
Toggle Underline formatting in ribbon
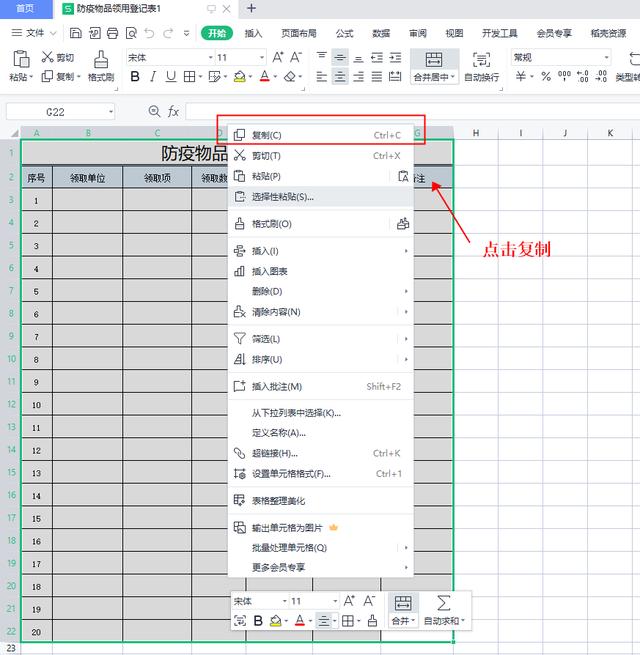(x=171, y=76)
